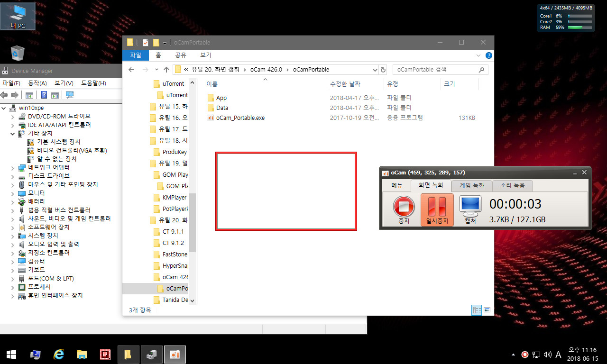The image size is (607, 364).
Task: Expand 프로세서 node in Device Manager
Action: (x=13, y=287)
